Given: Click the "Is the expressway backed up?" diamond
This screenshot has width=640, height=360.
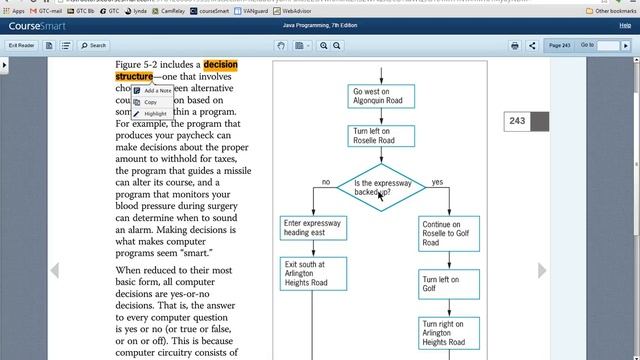Looking at the screenshot, I should click(381, 187).
